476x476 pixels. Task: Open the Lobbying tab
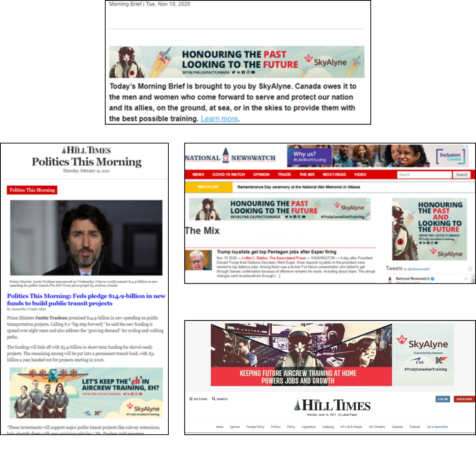pos(328,427)
